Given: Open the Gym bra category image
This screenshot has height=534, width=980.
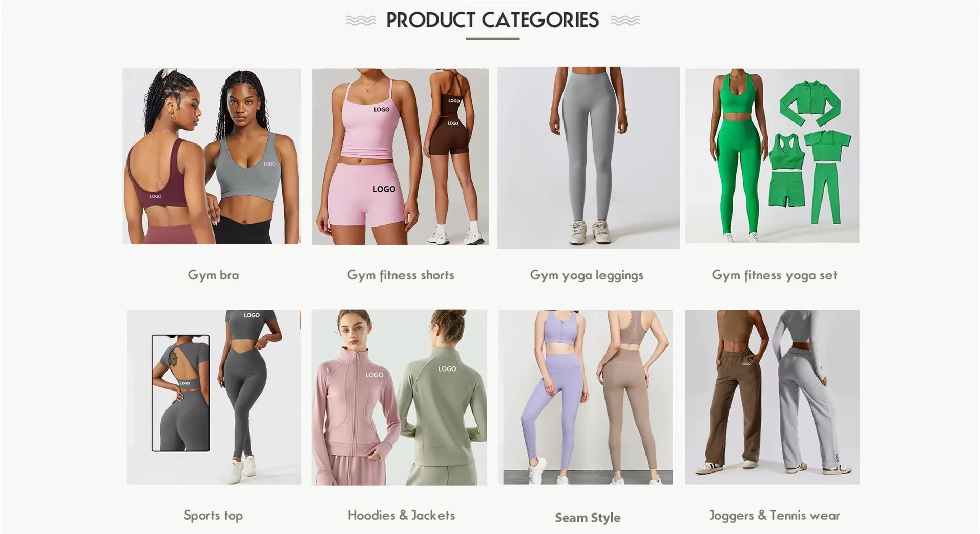Looking at the screenshot, I should coord(212,156).
